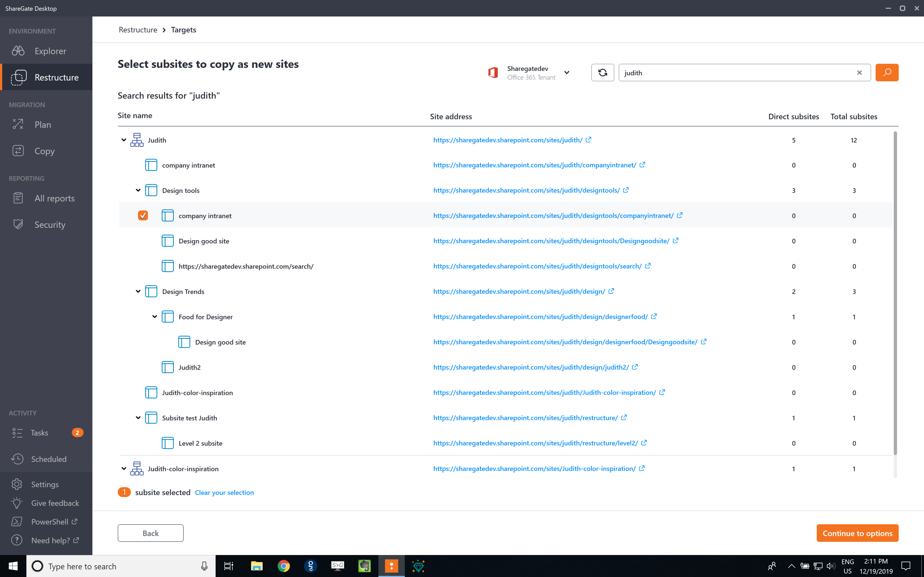Click the Back button
The height and width of the screenshot is (577, 924).
coord(151,532)
